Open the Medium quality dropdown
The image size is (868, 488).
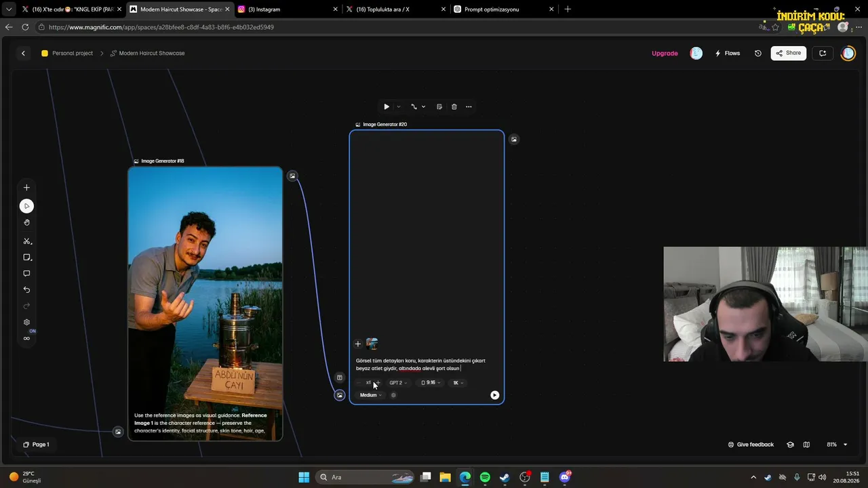(370, 395)
